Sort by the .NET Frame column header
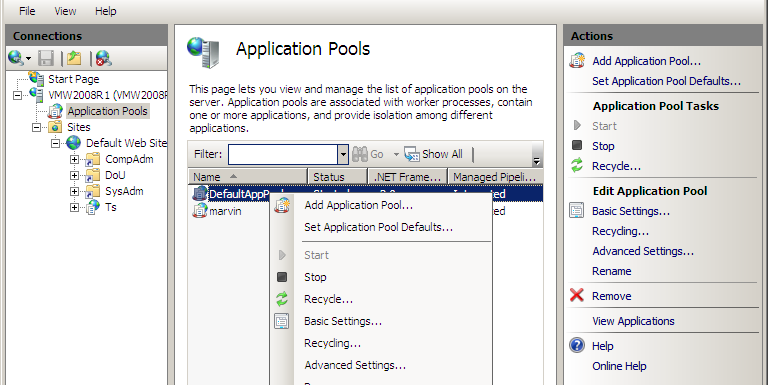768x385 pixels. pyautogui.click(x=408, y=177)
